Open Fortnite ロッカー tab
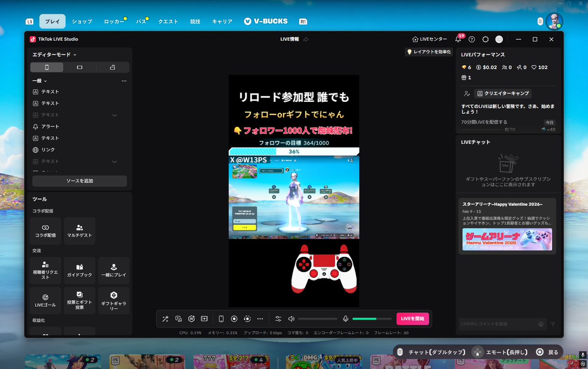The image size is (588, 369). pos(114,22)
